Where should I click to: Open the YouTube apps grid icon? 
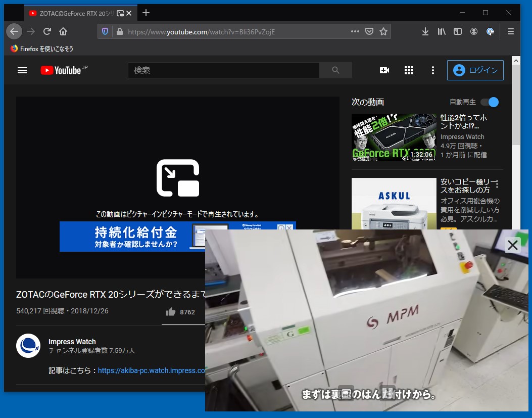coord(409,70)
